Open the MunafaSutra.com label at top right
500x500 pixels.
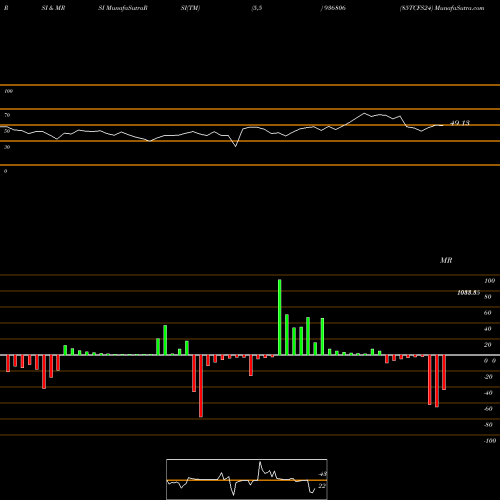(x=460, y=8)
